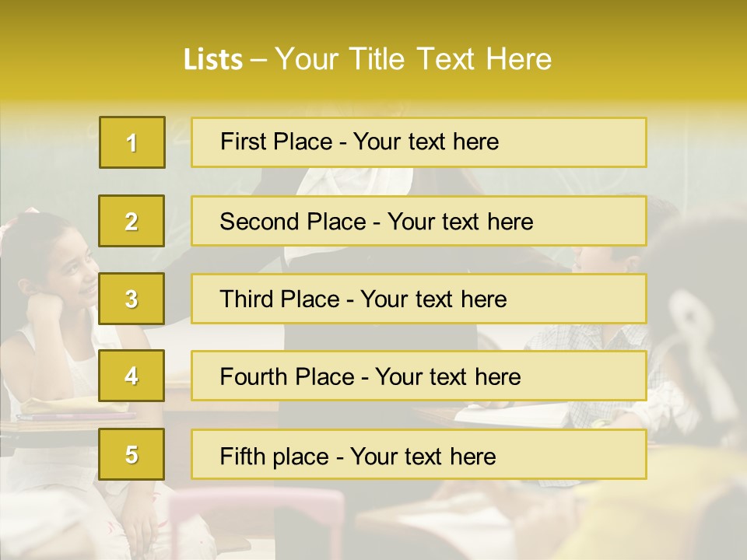747x560 pixels.
Task: Select the slide title text
Action: click(367, 59)
